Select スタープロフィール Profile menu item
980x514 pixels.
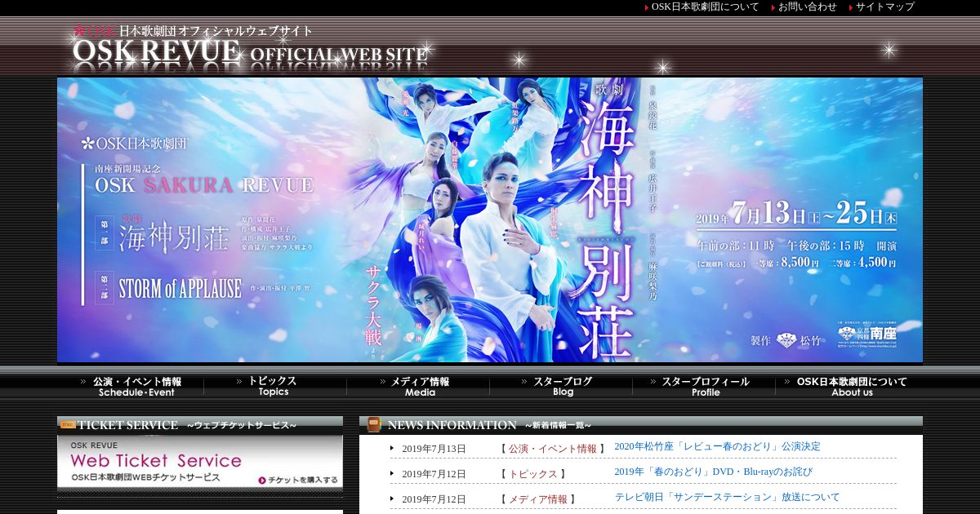click(x=705, y=387)
